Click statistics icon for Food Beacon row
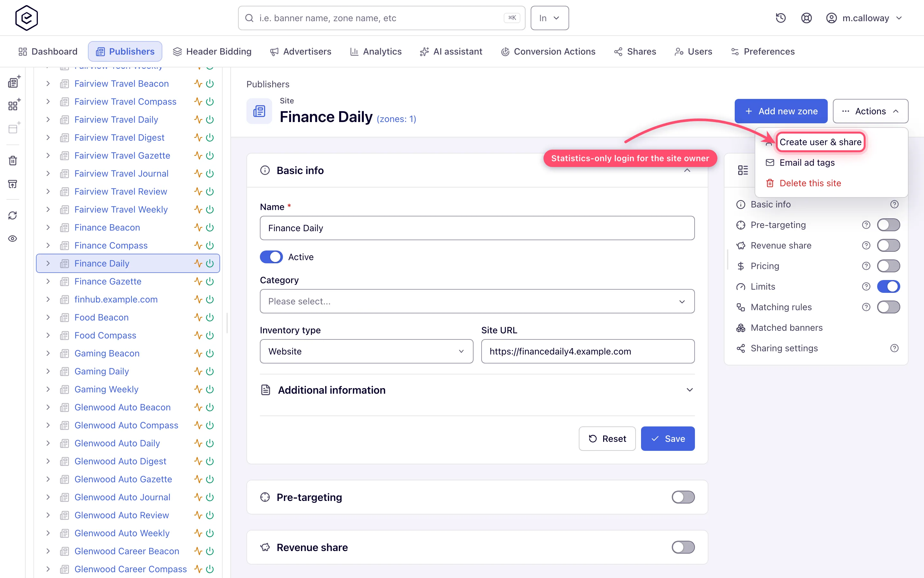 click(x=198, y=317)
